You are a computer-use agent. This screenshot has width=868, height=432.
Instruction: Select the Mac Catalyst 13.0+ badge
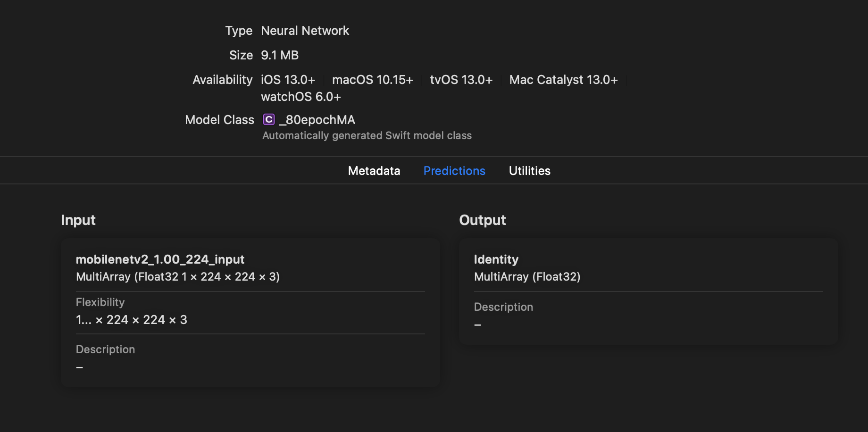click(x=563, y=79)
